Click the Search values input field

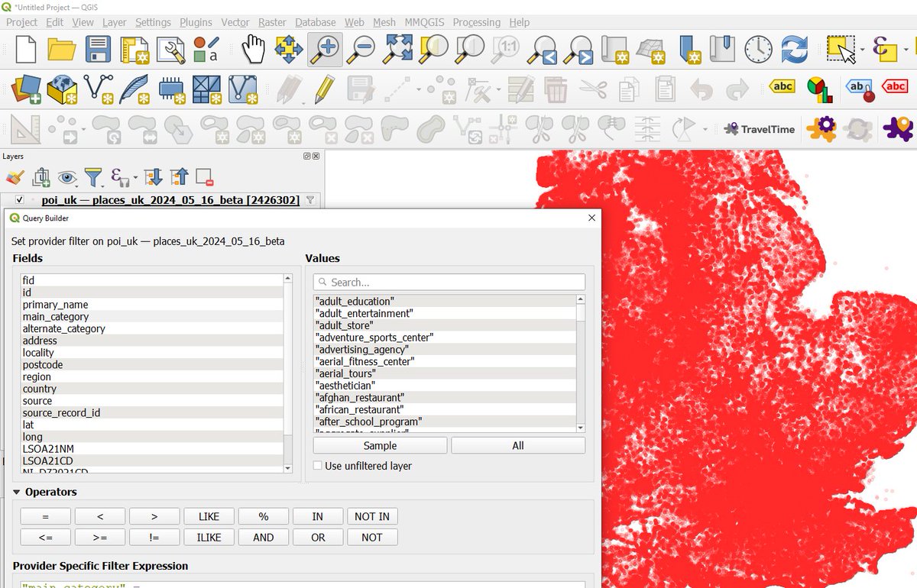pyautogui.click(x=449, y=282)
